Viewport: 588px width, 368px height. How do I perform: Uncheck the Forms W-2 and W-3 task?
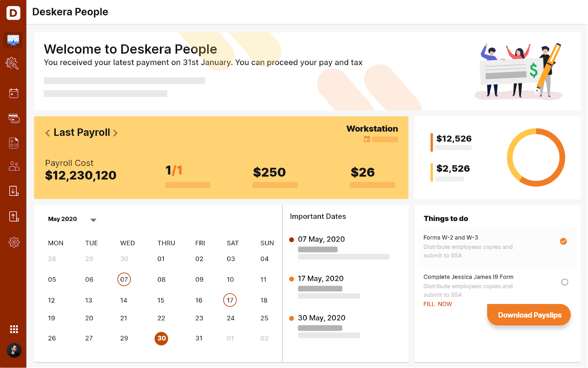pos(563,241)
